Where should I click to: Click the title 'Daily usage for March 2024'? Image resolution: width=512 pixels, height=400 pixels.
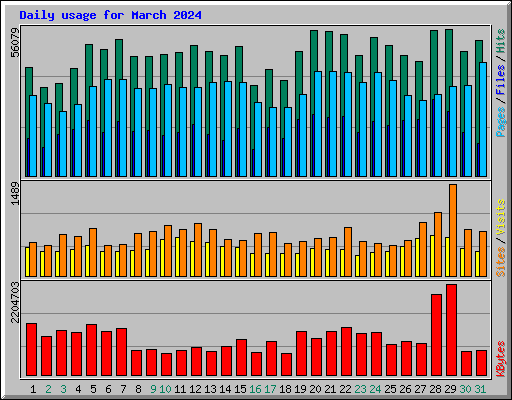tap(110, 15)
